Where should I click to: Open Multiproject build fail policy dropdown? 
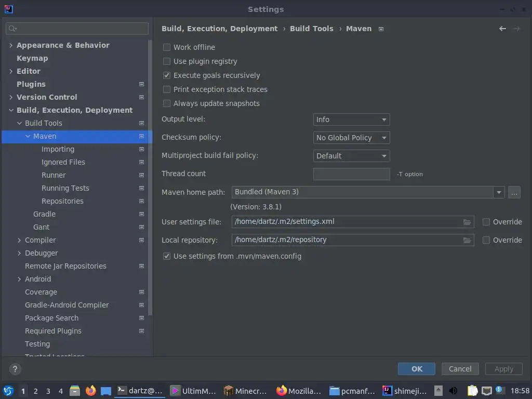(352, 156)
